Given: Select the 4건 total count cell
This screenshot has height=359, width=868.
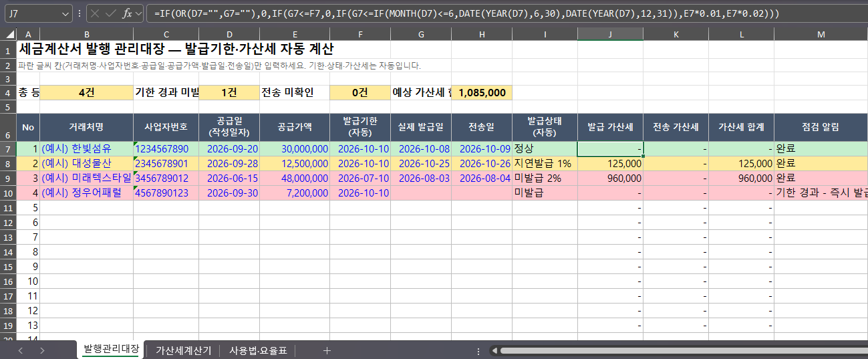Looking at the screenshot, I should tap(86, 93).
